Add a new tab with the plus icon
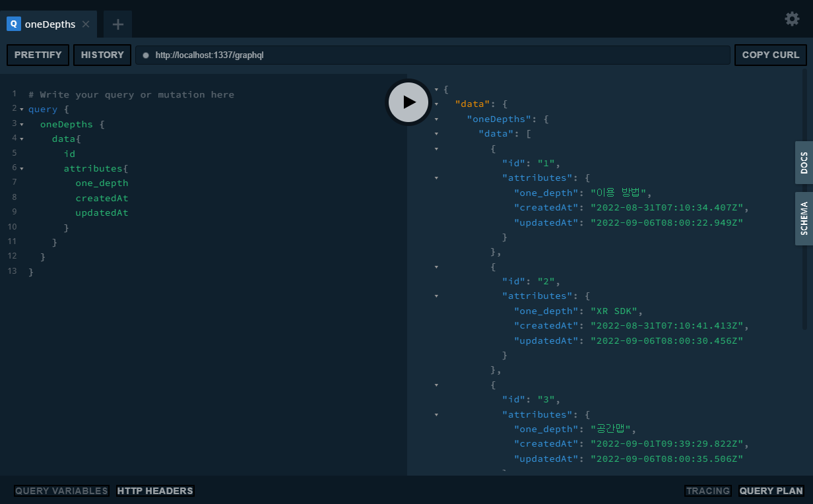This screenshot has height=504, width=813. pyautogui.click(x=118, y=24)
